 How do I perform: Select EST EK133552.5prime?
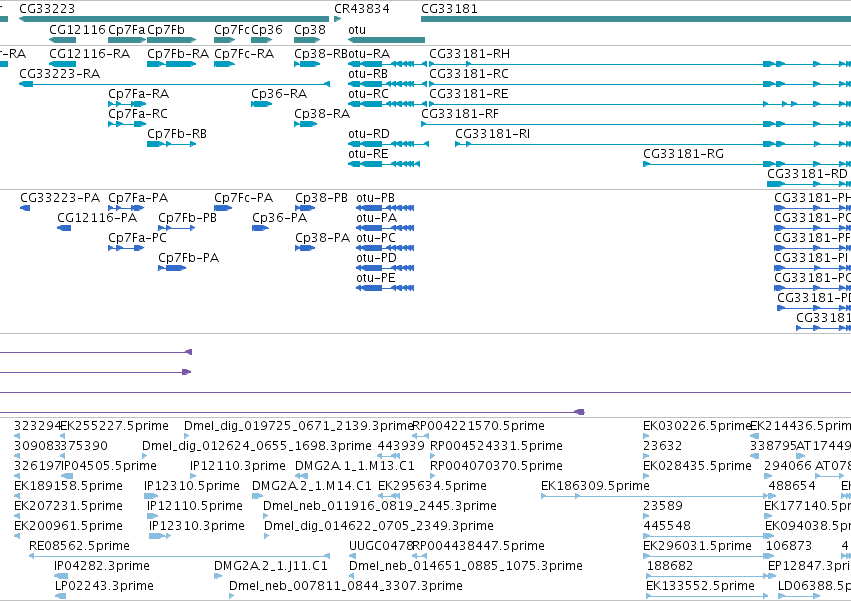point(707,596)
